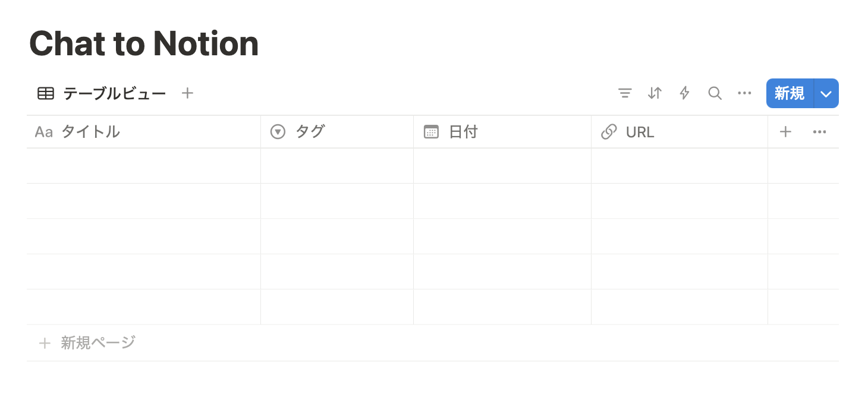
Task: Open column options ellipsis in the header row
Action: click(819, 132)
